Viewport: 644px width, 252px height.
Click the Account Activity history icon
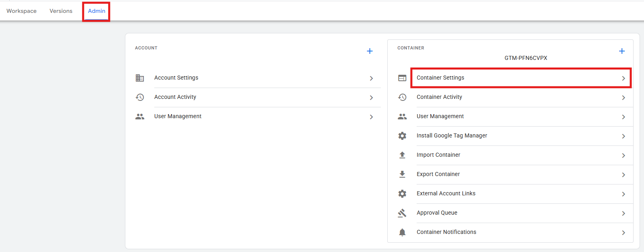[x=140, y=97]
